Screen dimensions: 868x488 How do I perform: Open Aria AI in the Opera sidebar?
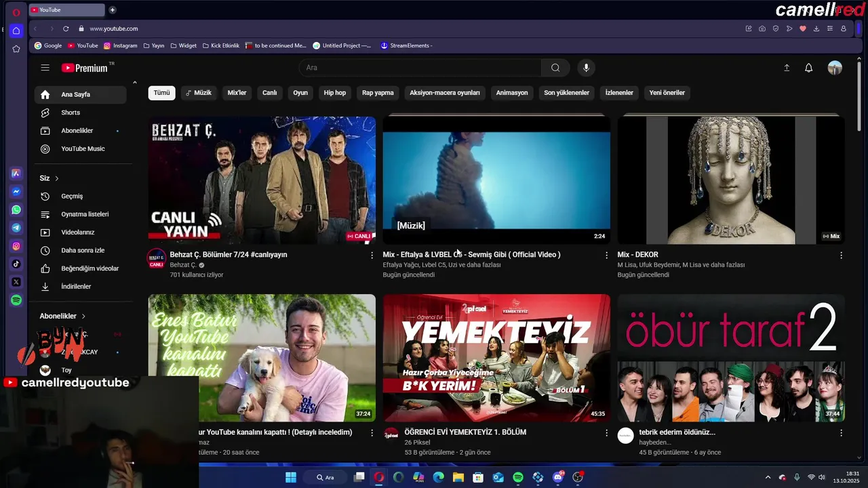pos(16,174)
